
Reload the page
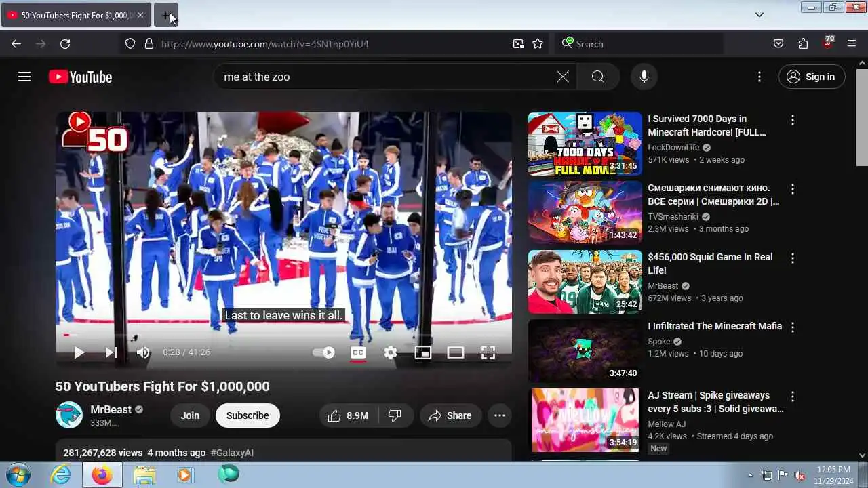pyautogui.click(x=65, y=44)
